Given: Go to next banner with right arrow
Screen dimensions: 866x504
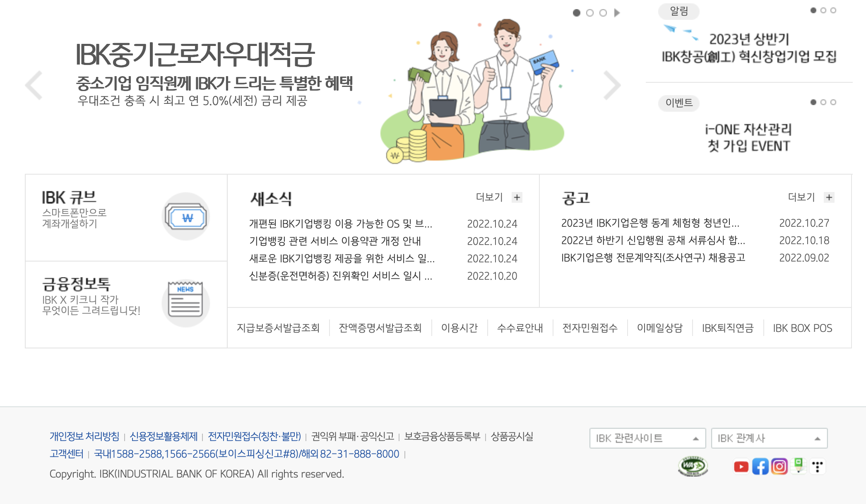Looking at the screenshot, I should (611, 85).
